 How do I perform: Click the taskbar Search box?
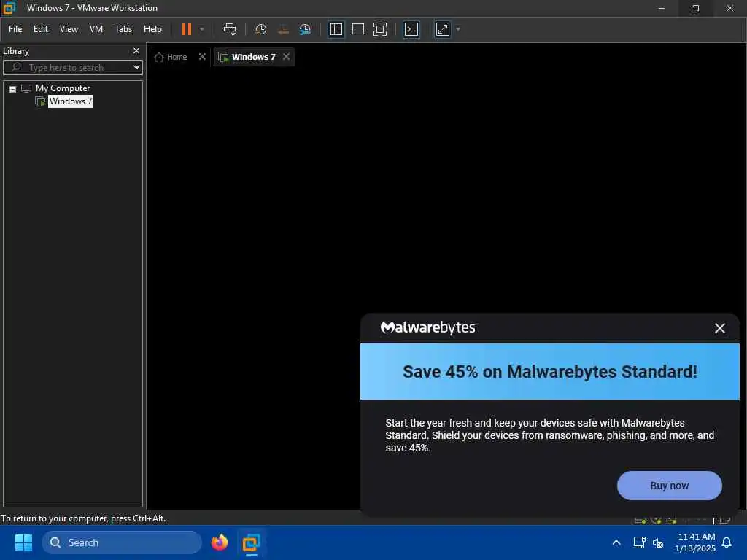(x=122, y=542)
